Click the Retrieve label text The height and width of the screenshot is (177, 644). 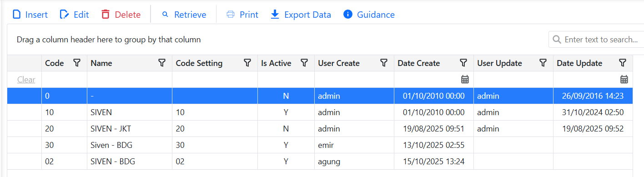pos(190,15)
